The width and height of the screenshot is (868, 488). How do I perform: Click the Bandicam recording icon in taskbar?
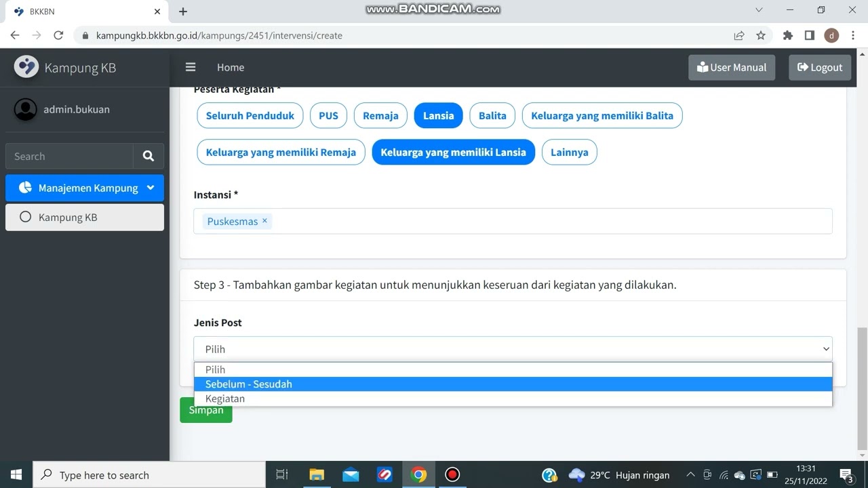[452, 474]
